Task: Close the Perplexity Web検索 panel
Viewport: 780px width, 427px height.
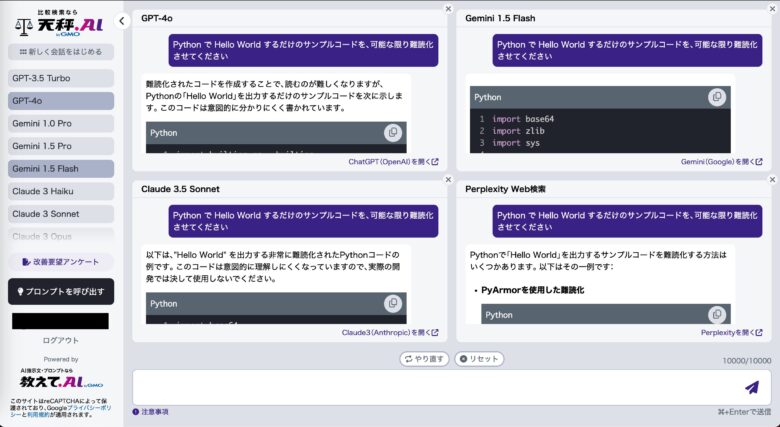Action: pyautogui.click(x=772, y=179)
